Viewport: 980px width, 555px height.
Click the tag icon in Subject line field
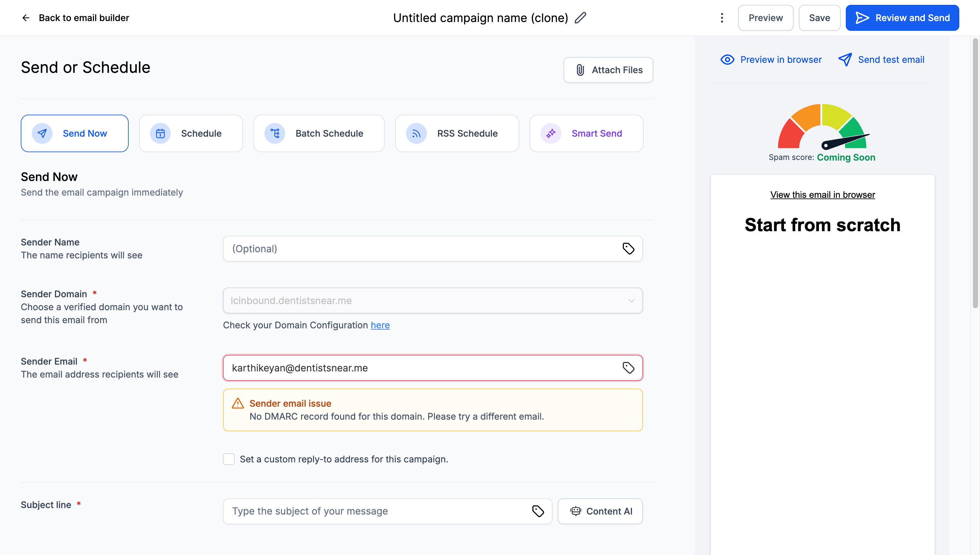pos(538,511)
